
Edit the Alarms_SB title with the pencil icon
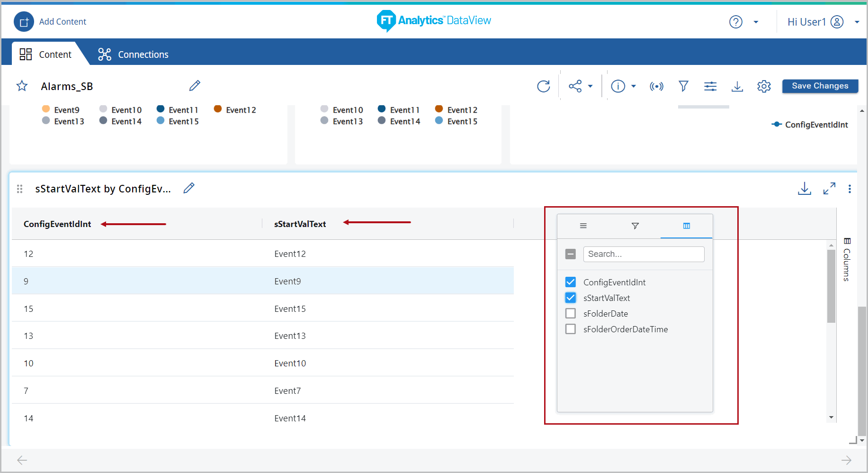pos(194,86)
